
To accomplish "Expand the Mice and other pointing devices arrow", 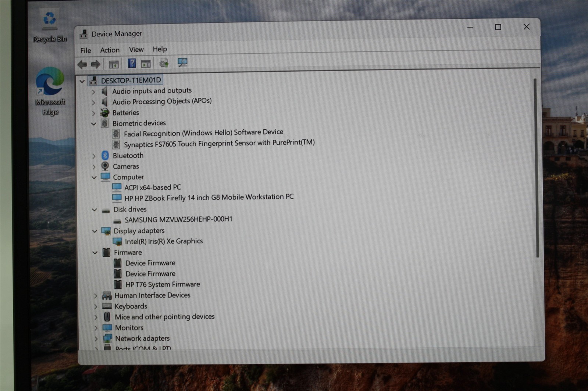I will pyautogui.click(x=96, y=317).
